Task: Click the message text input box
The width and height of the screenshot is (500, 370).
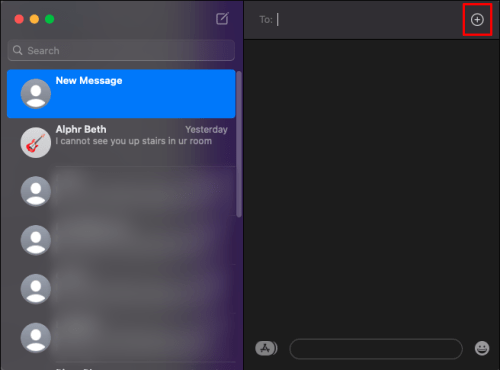Action: pyautogui.click(x=376, y=349)
